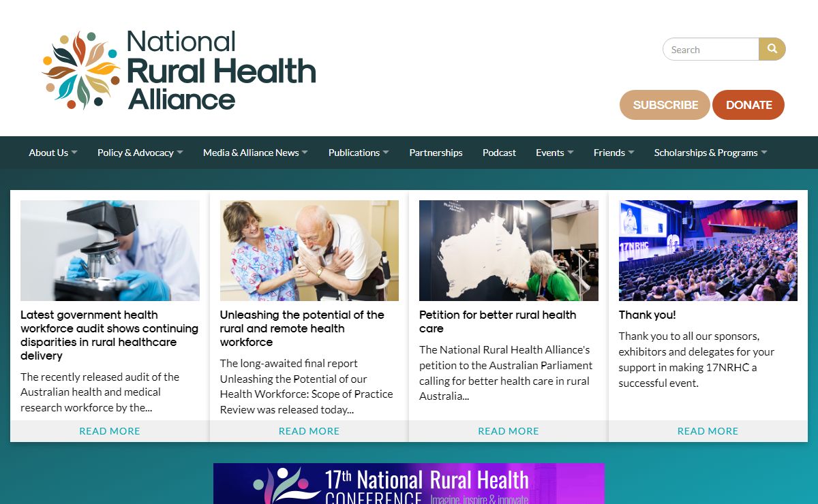Click text "The recently released audit of the"
818x504 pixels.
pos(100,377)
